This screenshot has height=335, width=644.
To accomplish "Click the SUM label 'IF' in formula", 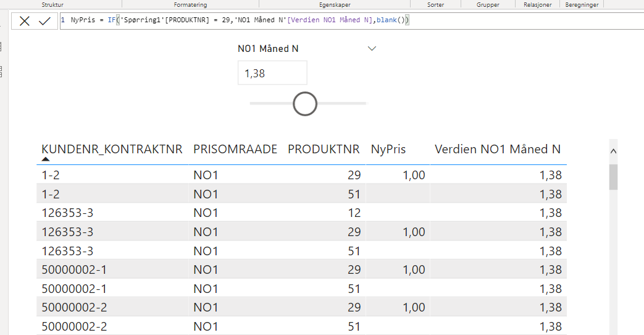I will click(111, 20).
